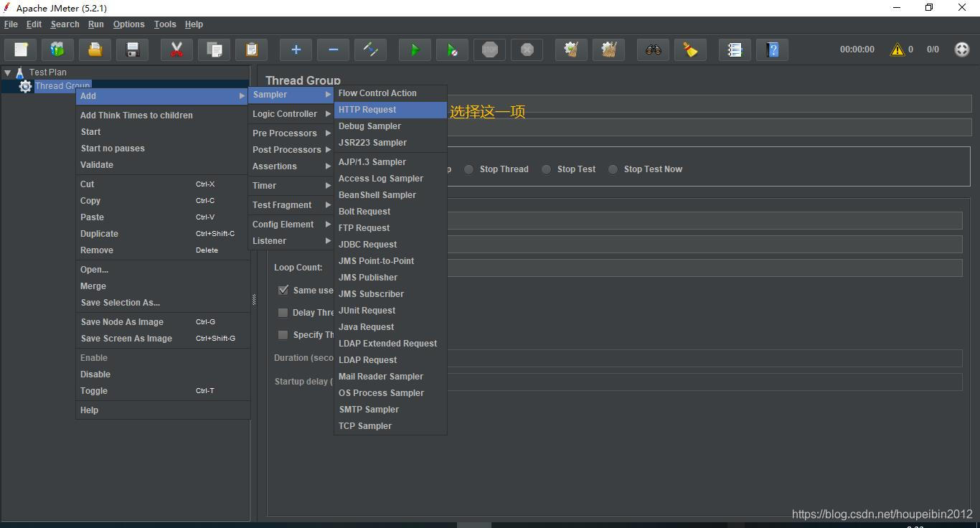
Task: Click the Cut scissors icon
Action: pos(176,49)
